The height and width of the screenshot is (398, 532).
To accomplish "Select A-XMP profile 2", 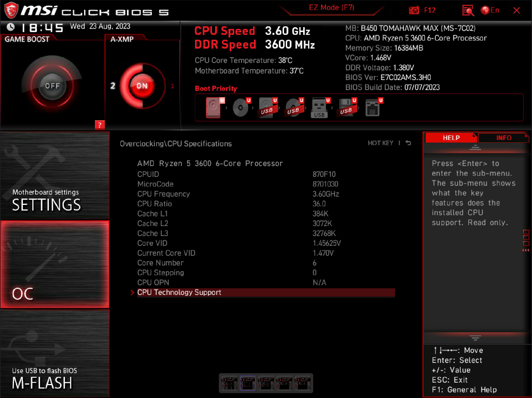I will coord(113,86).
